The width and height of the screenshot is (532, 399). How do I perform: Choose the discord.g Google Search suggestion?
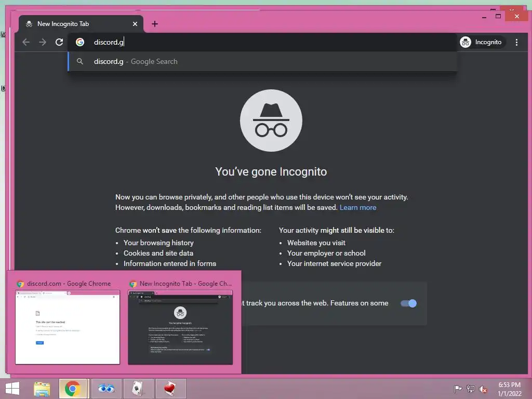(x=262, y=61)
